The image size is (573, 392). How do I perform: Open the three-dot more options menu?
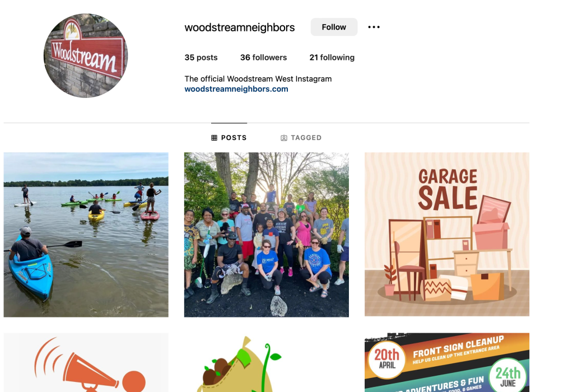pos(374,27)
